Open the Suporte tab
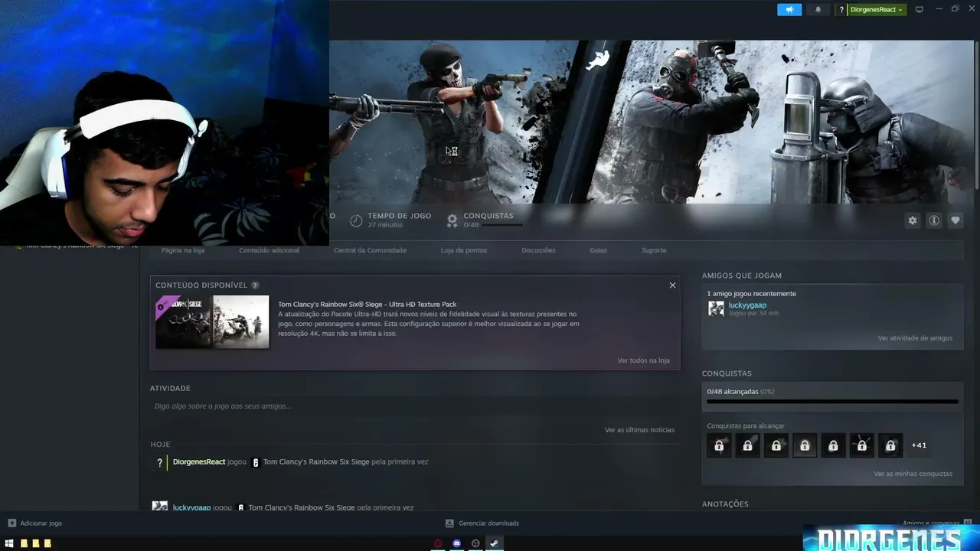 pos(654,250)
